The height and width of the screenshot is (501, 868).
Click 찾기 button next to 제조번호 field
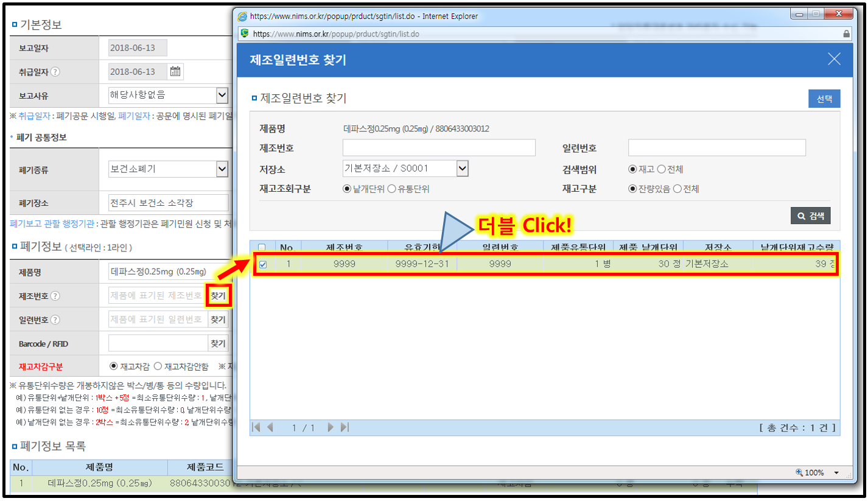pos(218,296)
